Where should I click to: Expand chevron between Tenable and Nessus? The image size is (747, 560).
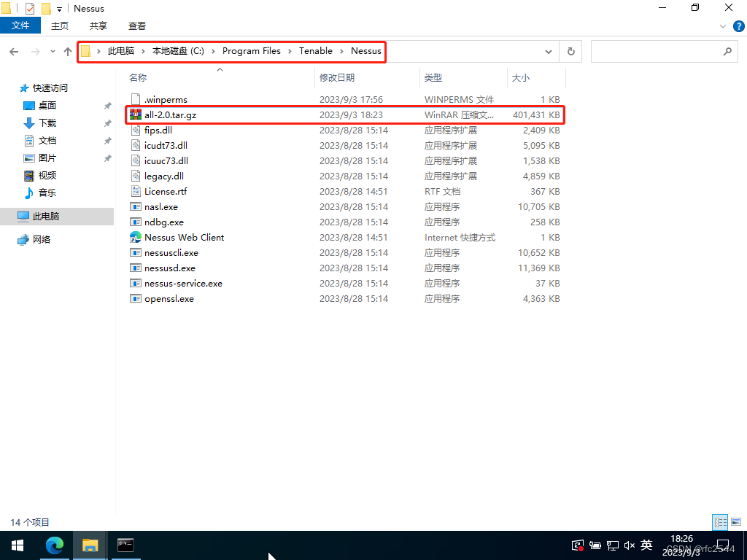[x=341, y=51]
